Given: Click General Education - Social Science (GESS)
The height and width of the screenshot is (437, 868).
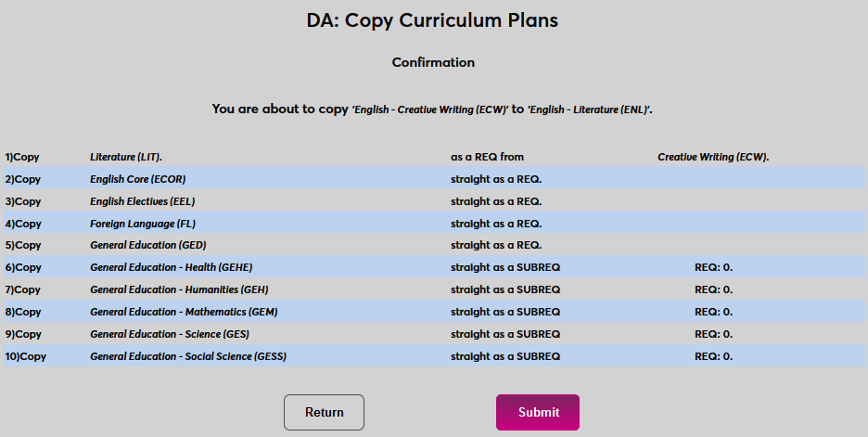Looking at the screenshot, I should [188, 357].
